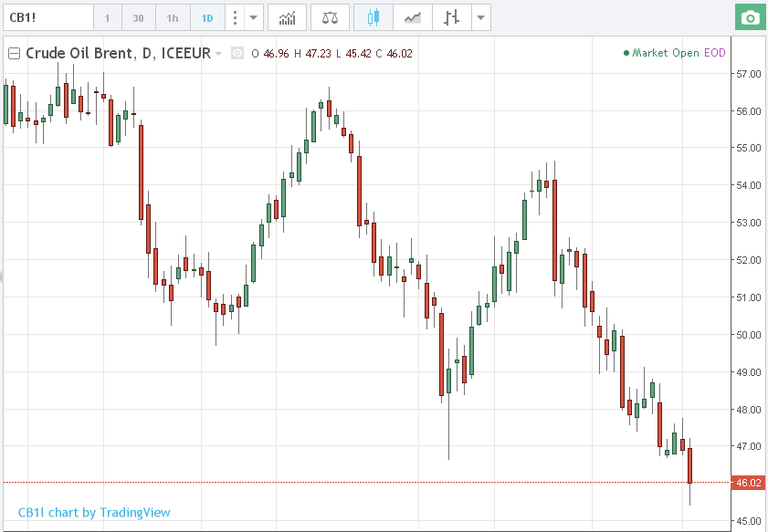
Task: Switch to the Line chart style
Action: coord(413,17)
